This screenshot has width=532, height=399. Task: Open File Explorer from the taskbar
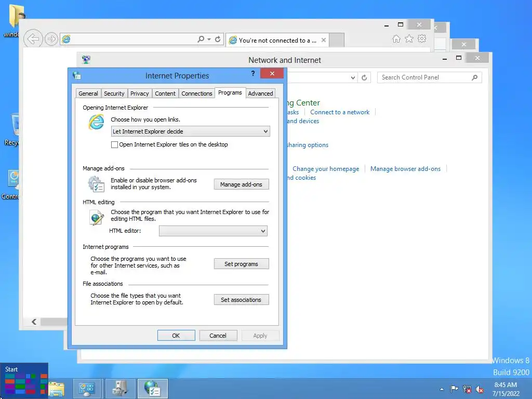(x=56, y=389)
